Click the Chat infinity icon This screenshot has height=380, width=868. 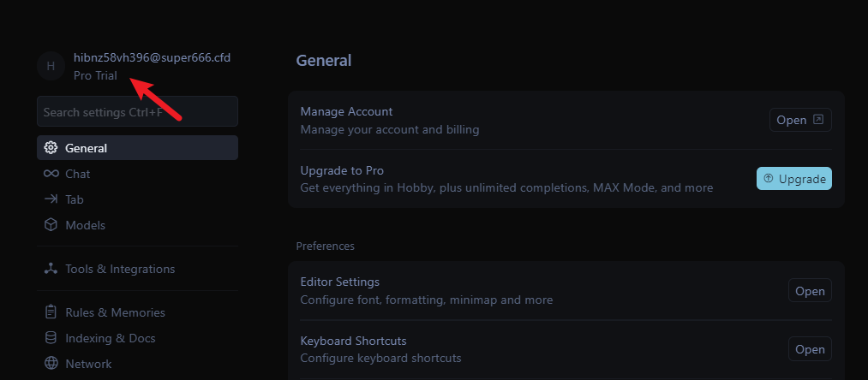point(51,174)
